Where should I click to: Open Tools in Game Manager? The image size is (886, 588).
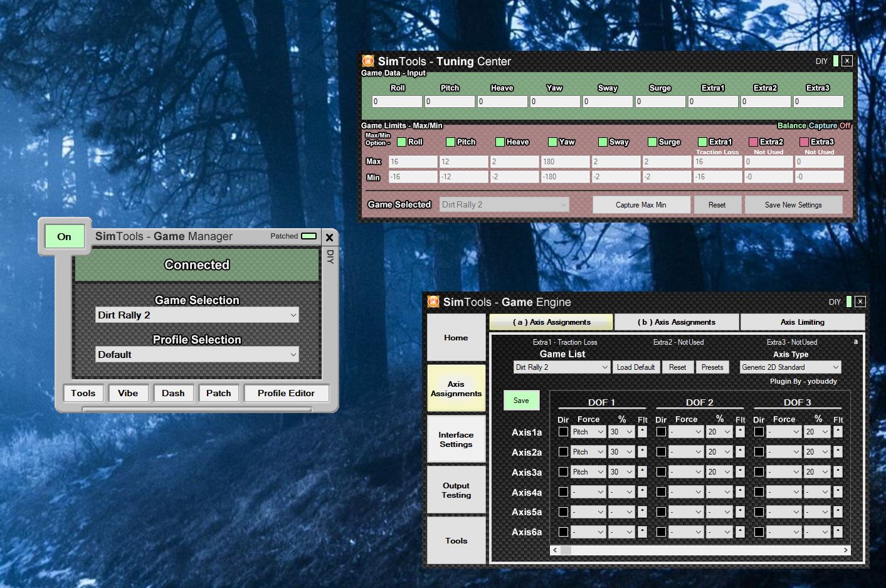[x=83, y=393]
